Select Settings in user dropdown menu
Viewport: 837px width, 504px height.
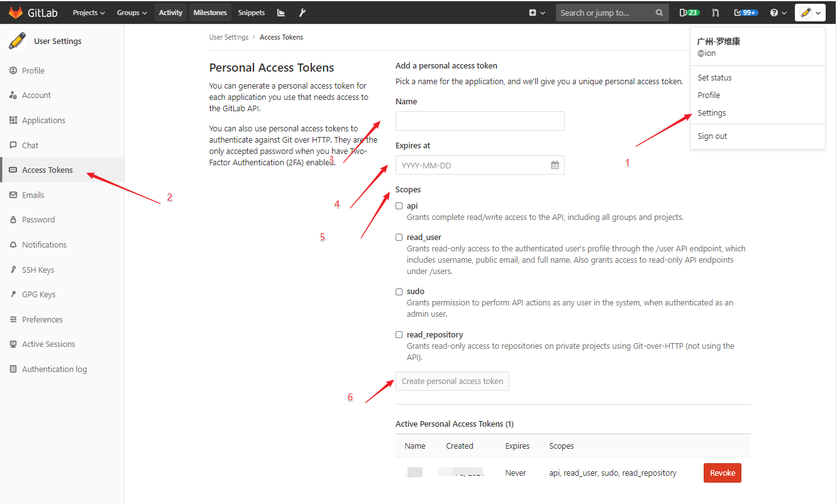tap(712, 113)
